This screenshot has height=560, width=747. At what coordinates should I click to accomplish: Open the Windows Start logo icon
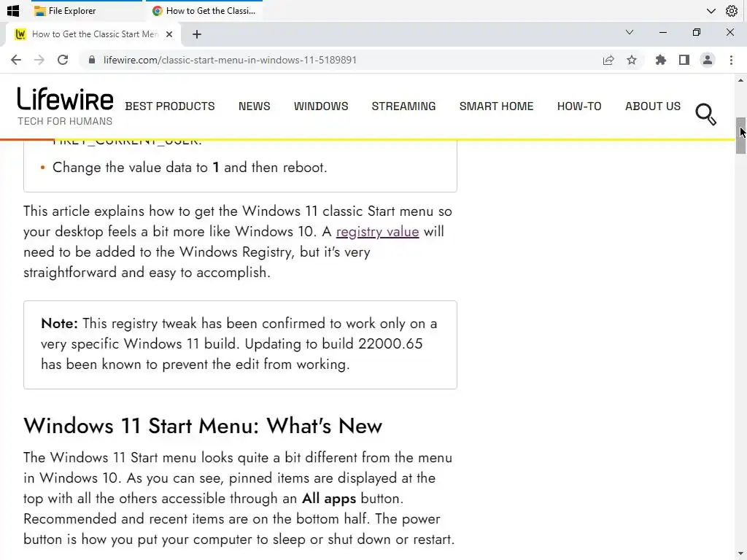13,10
